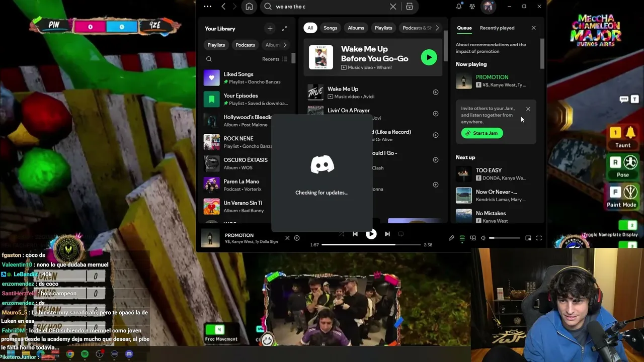The image size is (644, 362).
Task: Open Discord from the taskbar
Action: point(129,354)
